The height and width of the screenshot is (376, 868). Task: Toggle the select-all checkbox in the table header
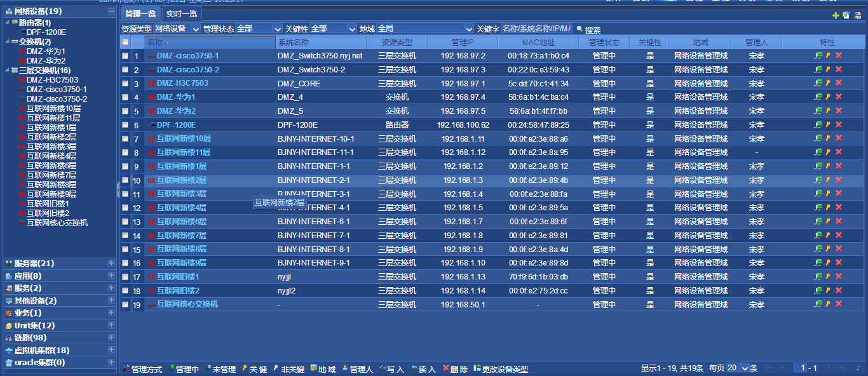click(x=125, y=43)
